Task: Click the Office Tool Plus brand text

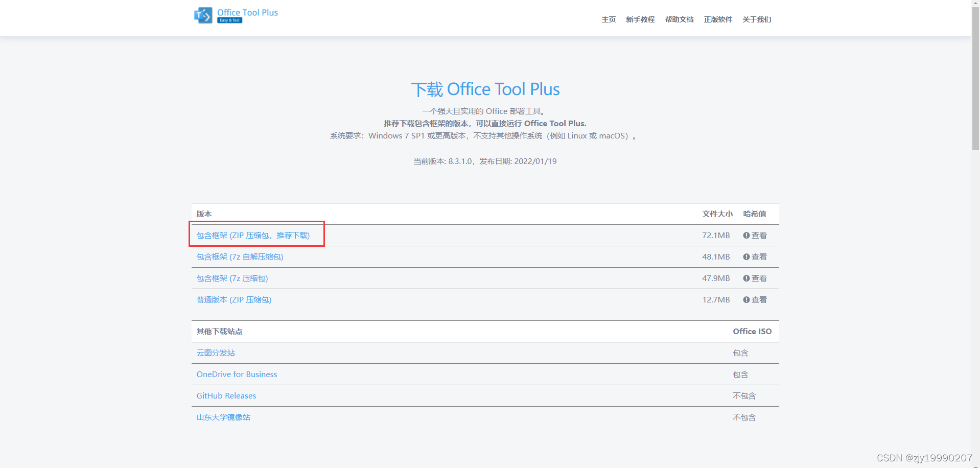Action: [247, 12]
